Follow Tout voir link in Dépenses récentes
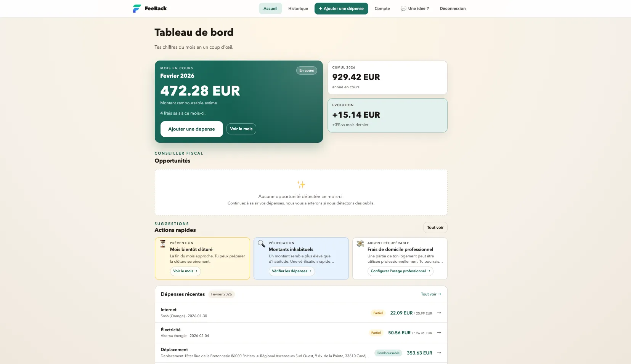Viewport: 631px width, 364px height. (431, 294)
